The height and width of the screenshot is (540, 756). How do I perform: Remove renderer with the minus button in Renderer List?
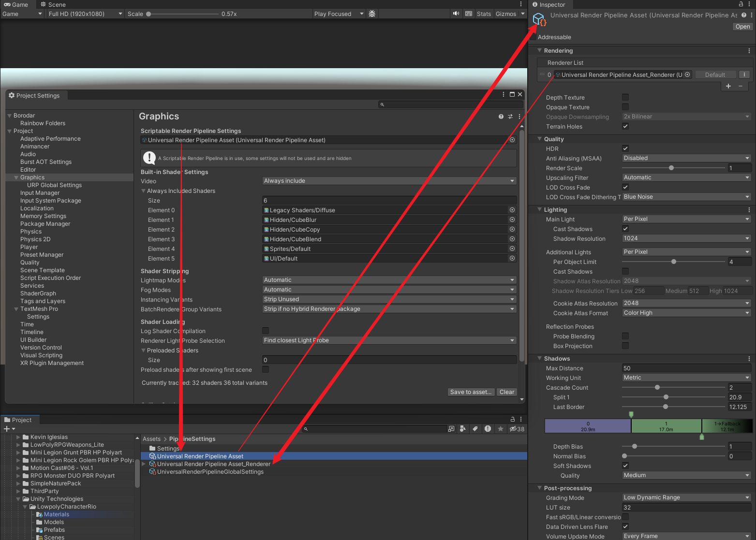pos(741,86)
